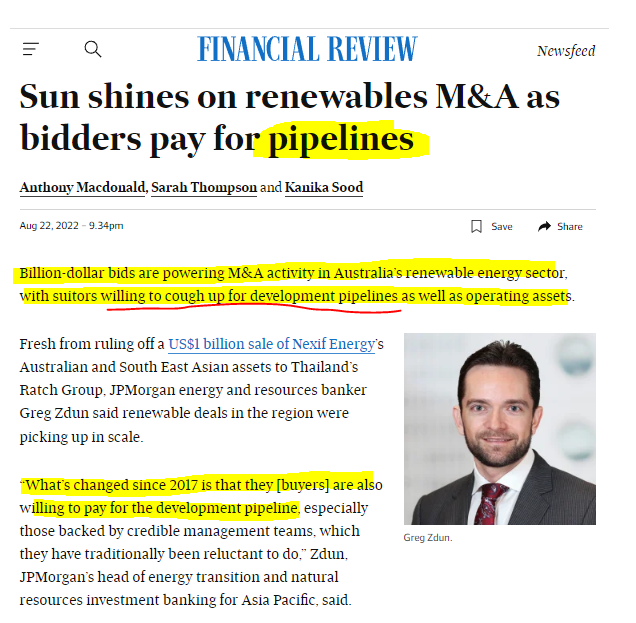636x623 pixels.
Task: Click the highlighted Billion-dollar bids opening sentence
Action: point(297,284)
